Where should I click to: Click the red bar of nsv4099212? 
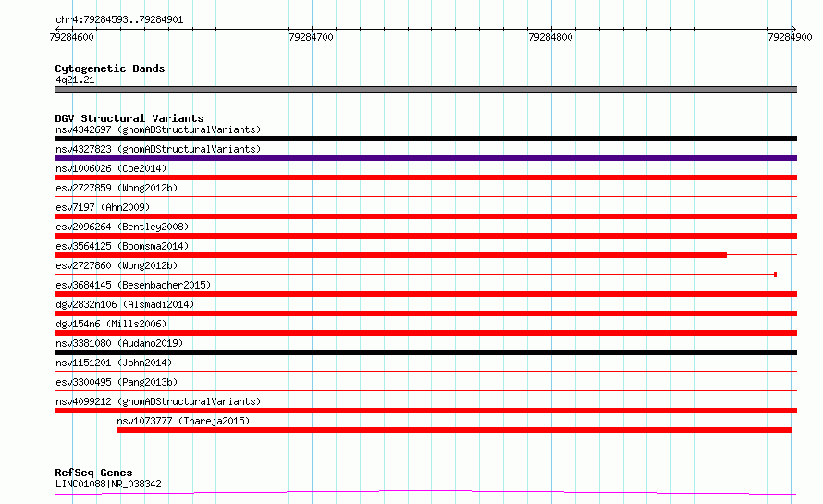pos(425,411)
